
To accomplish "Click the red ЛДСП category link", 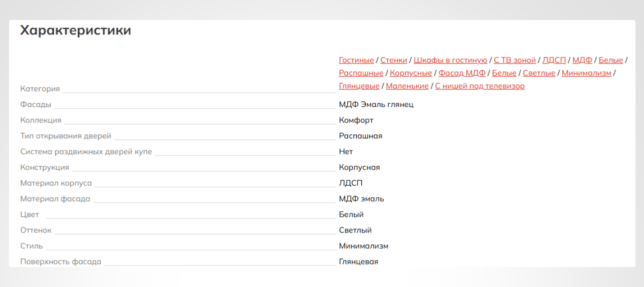I will tap(554, 60).
